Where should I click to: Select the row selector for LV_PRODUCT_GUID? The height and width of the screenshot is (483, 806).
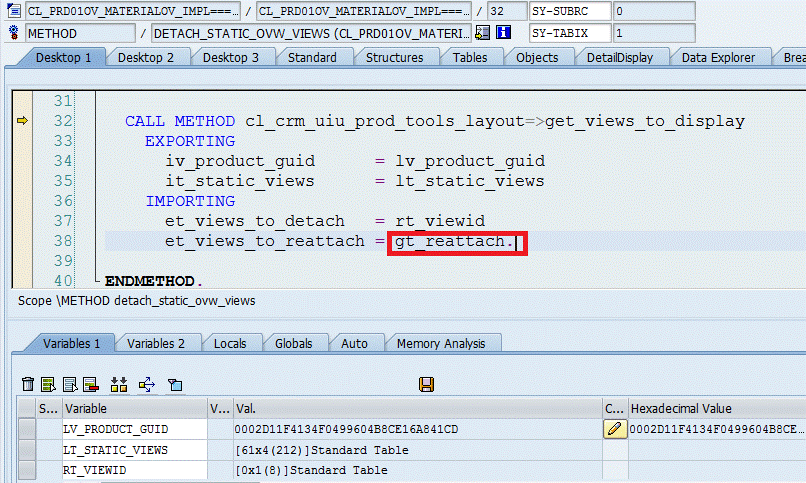(27, 429)
